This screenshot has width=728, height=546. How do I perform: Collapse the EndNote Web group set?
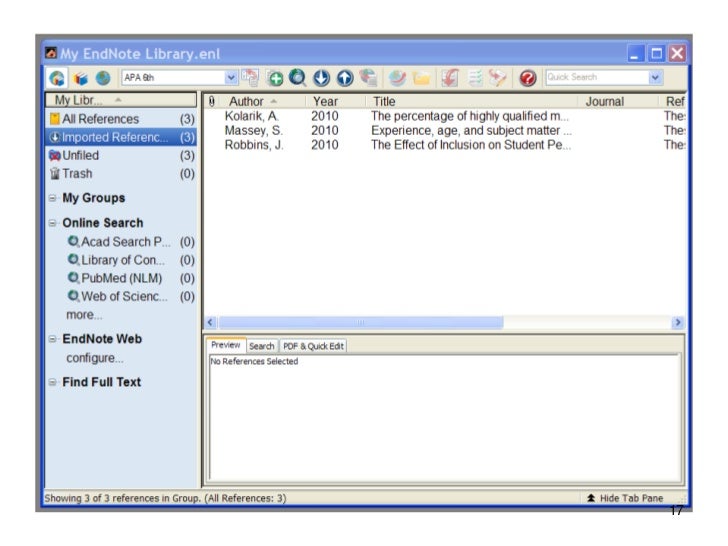point(52,339)
